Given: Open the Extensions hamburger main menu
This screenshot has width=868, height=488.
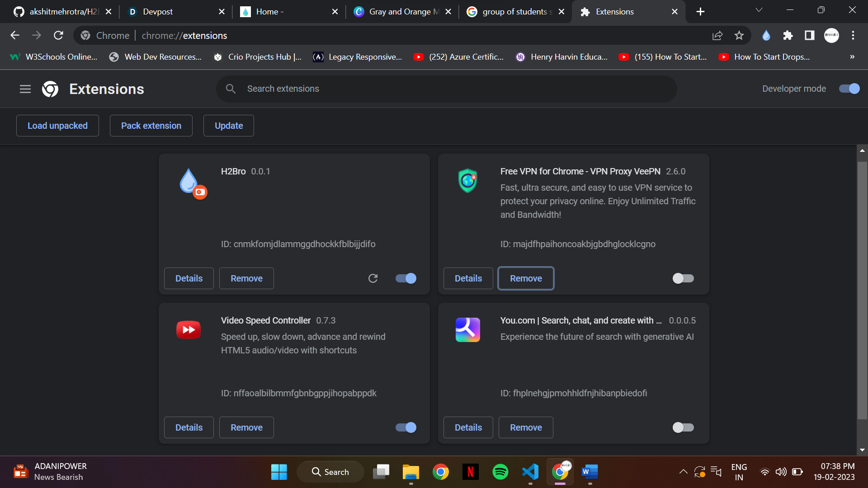Looking at the screenshot, I should [25, 89].
